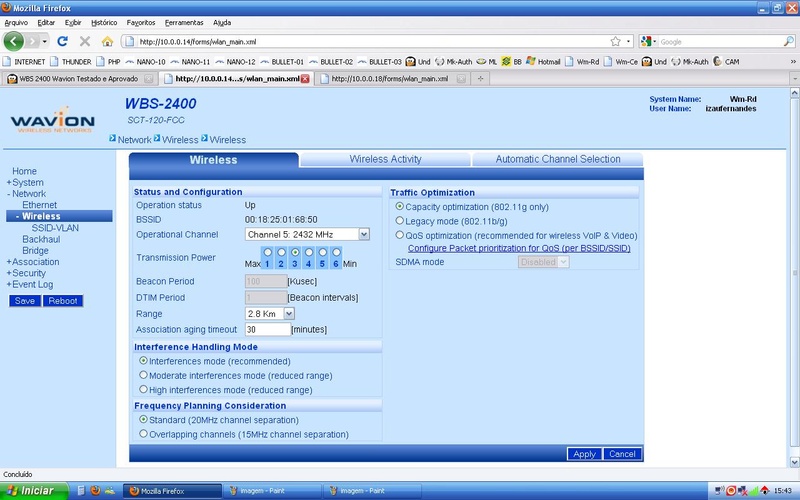Image resolution: width=800 pixels, height=500 pixels.
Task: Expand the Security tree node
Action: point(9,273)
